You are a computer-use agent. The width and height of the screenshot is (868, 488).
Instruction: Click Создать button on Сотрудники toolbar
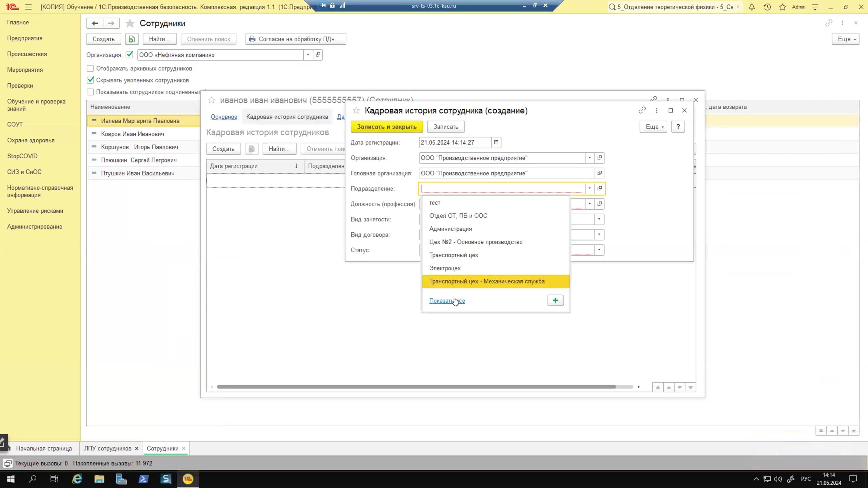click(104, 39)
